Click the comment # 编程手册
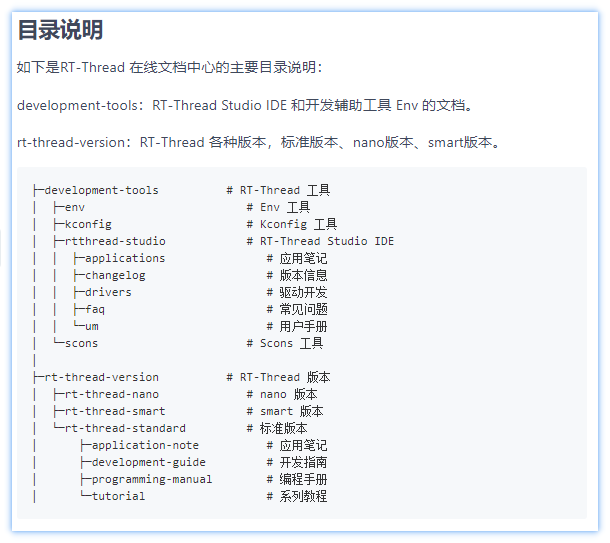The width and height of the screenshot is (610, 543). click(297, 479)
